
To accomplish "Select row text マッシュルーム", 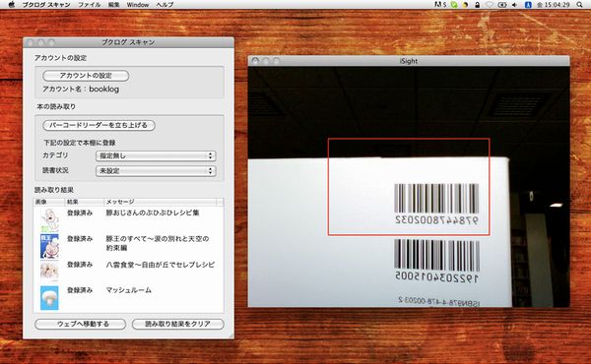I will click(x=128, y=290).
